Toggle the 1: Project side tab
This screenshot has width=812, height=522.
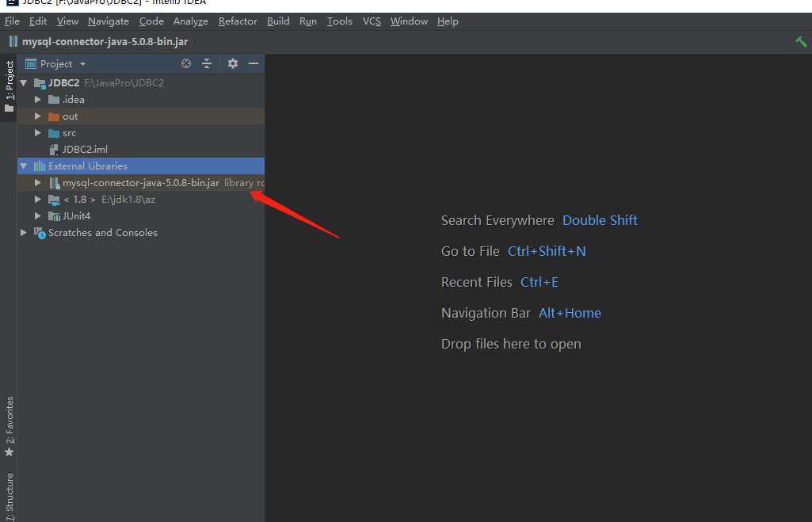point(9,87)
